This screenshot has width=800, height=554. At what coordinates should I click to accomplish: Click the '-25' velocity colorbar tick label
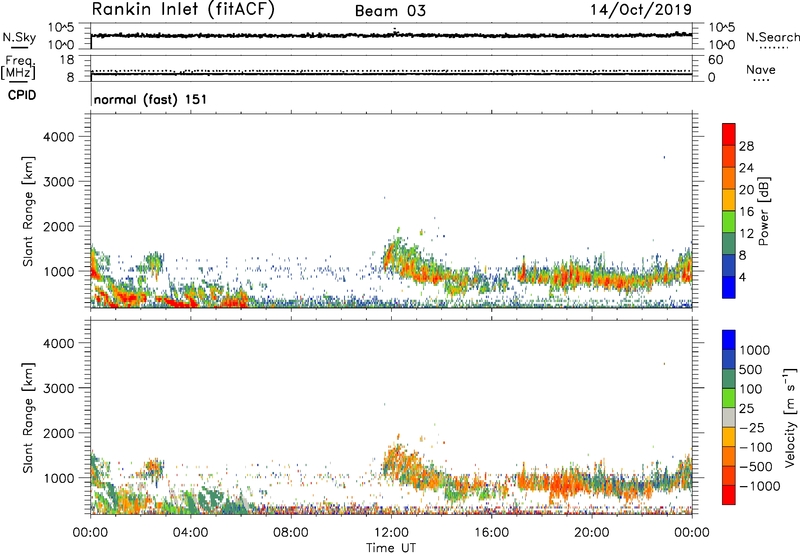coord(752,427)
